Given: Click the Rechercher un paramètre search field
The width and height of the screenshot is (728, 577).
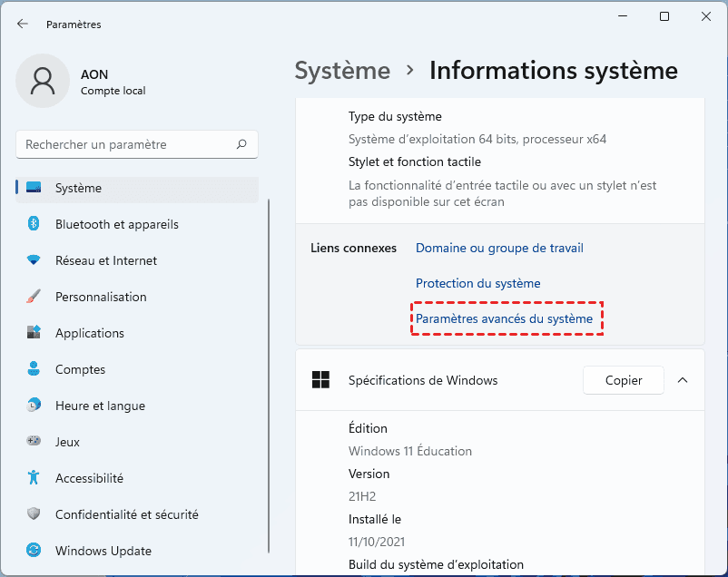Looking at the screenshot, I should click(x=127, y=144).
